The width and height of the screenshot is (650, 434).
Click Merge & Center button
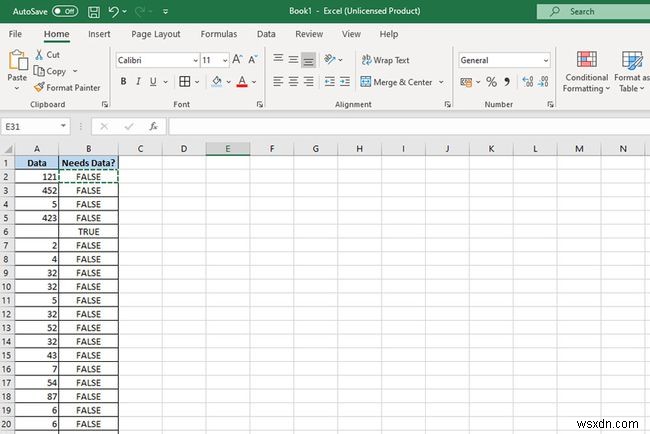(x=397, y=82)
